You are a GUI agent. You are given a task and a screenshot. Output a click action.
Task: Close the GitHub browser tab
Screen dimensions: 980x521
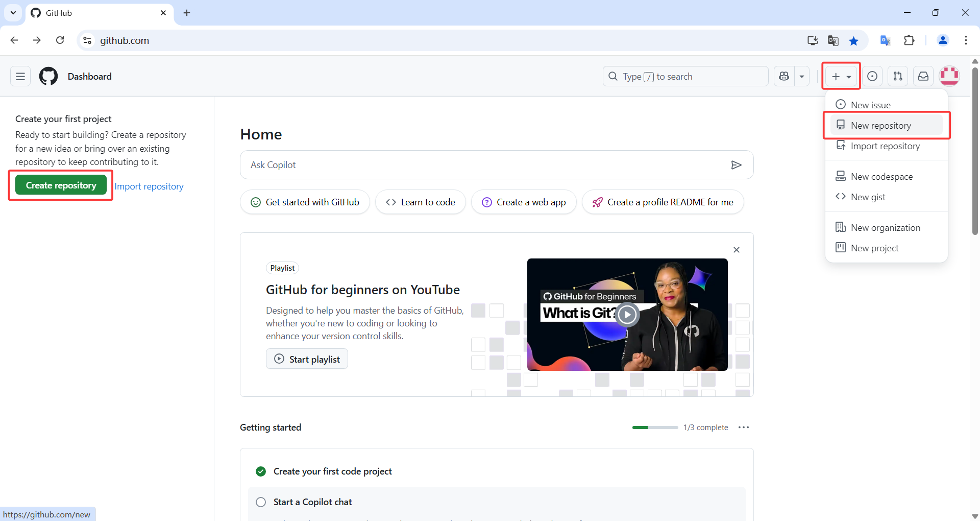163,13
